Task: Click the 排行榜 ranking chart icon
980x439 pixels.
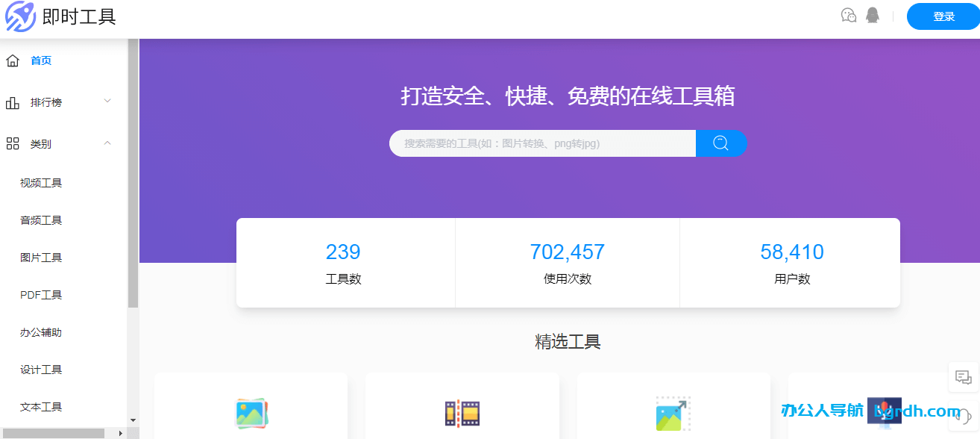Action: click(x=12, y=102)
